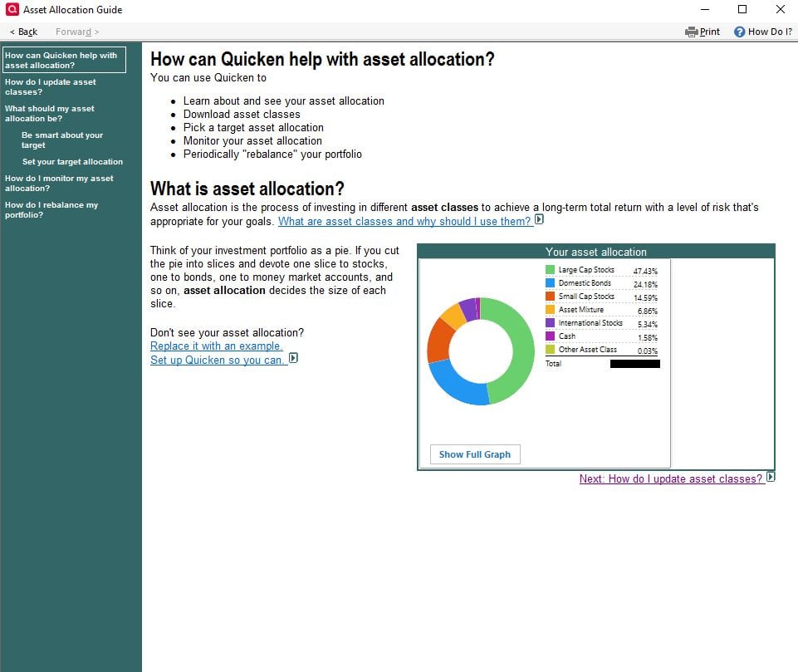Open 'How do I update asset classes?' topic

coord(51,87)
